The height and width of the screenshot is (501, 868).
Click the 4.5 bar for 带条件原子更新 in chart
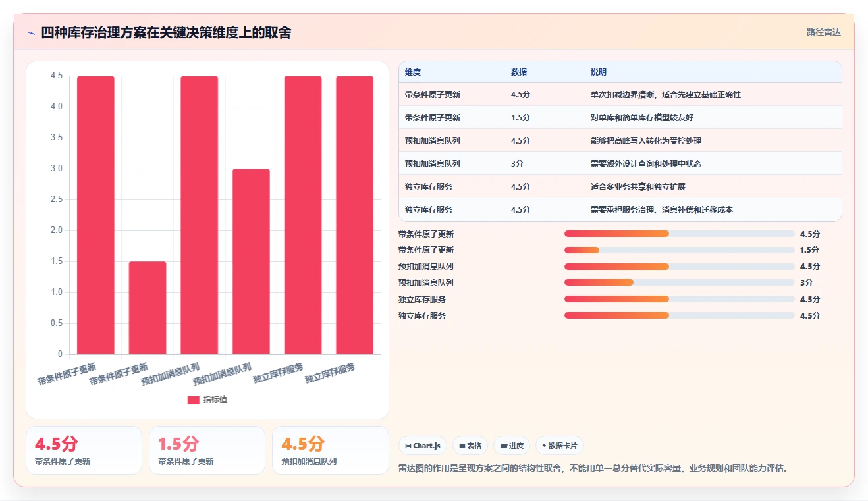95,215
